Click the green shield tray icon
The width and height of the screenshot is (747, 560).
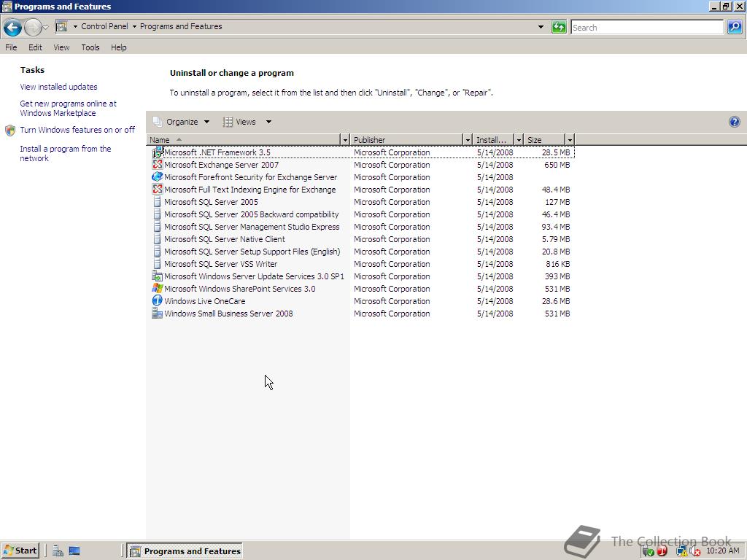(648, 551)
